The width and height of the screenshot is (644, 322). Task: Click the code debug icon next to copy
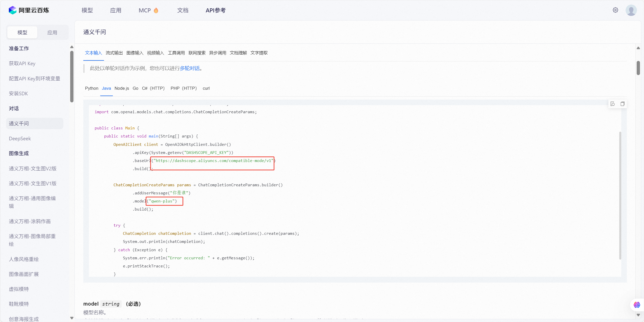coord(613,104)
